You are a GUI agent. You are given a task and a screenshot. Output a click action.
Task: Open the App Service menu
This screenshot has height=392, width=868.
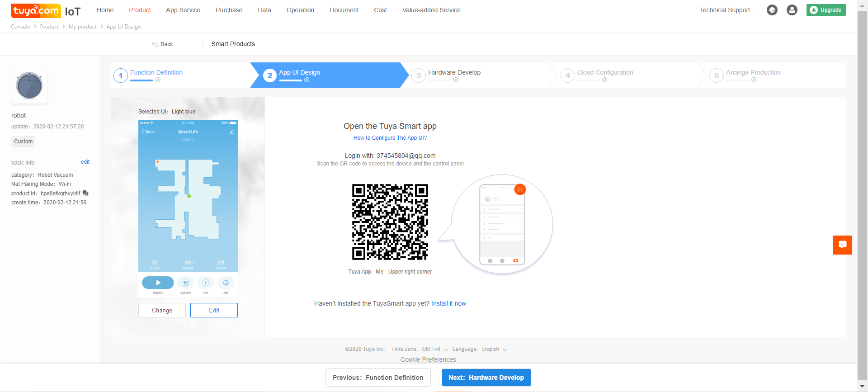183,10
